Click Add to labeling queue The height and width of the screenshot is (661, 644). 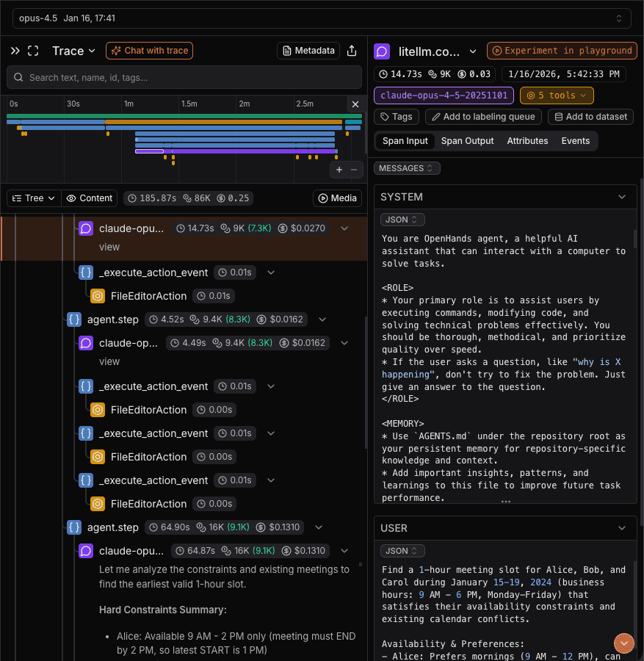coord(483,117)
